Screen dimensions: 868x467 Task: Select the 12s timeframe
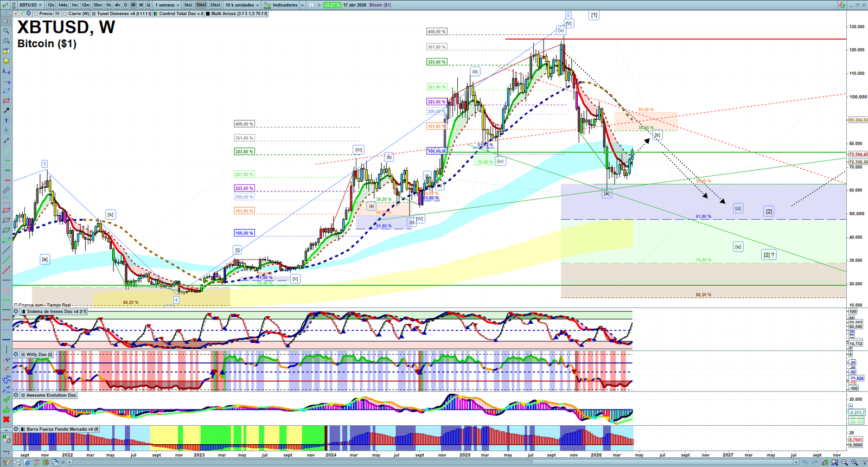(51, 5)
